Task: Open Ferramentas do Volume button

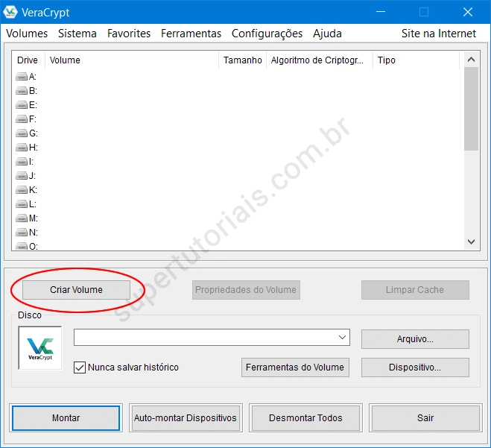Action: point(295,367)
